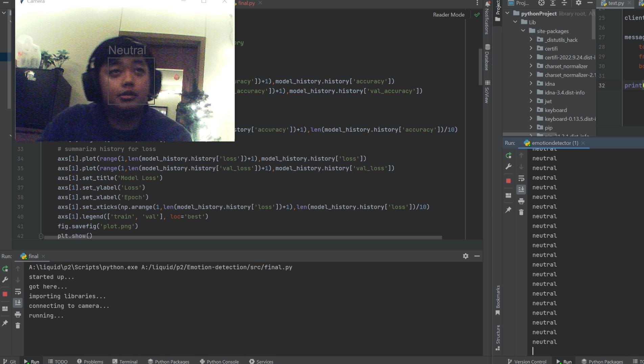The width and height of the screenshot is (644, 364).
Task: Open the Bookmarks tool window
Action: click(x=498, y=300)
